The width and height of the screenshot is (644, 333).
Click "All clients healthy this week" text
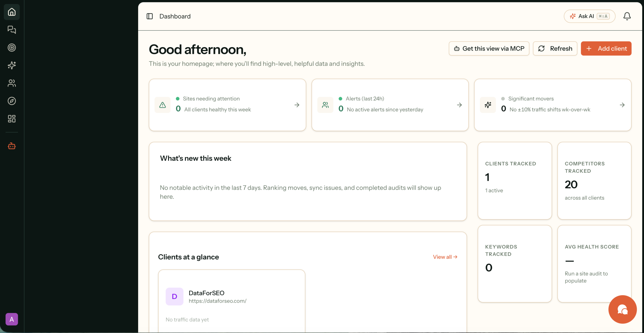tap(217, 110)
